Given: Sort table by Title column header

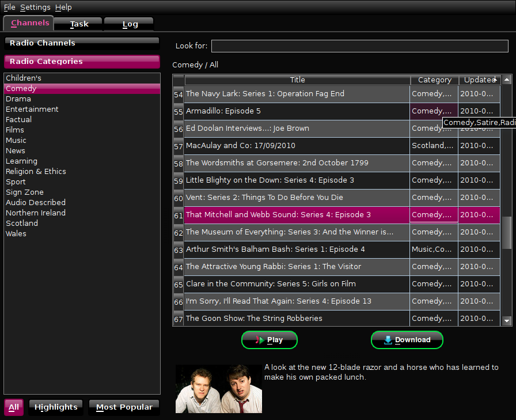Looking at the screenshot, I should click(298, 80).
